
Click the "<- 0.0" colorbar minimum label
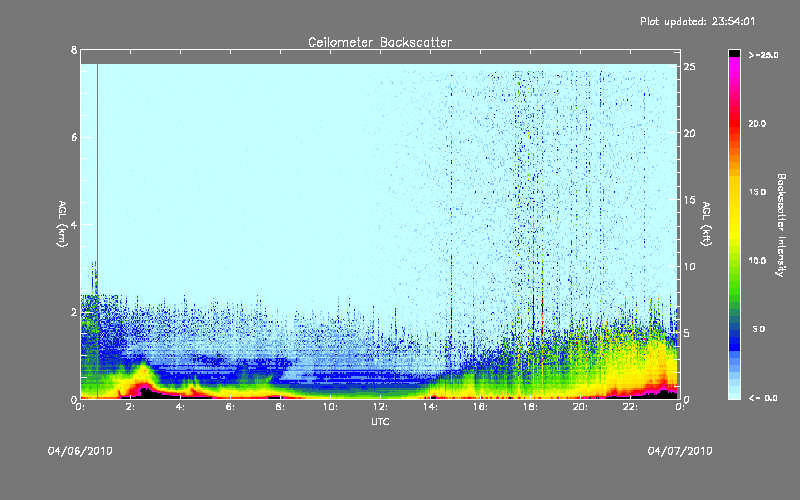click(x=763, y=398)
